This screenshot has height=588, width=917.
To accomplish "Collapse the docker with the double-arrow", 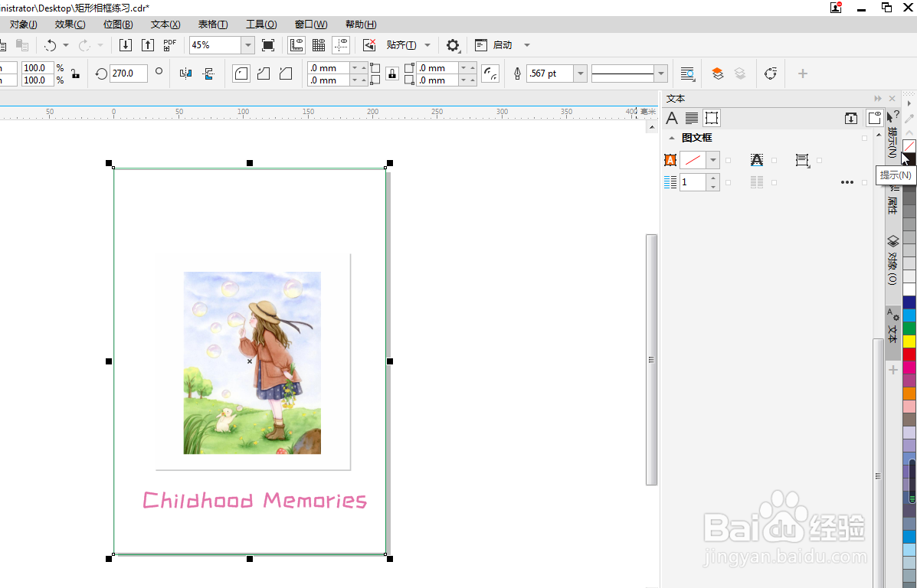I will pos(877,99).
